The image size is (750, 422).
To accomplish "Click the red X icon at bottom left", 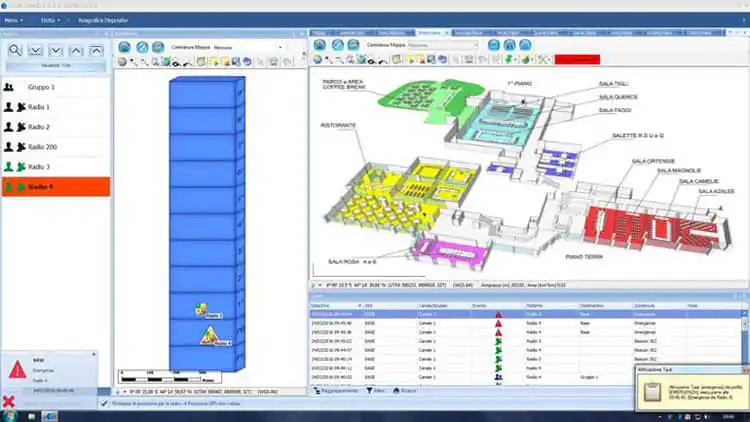I will tap(9, 402).
